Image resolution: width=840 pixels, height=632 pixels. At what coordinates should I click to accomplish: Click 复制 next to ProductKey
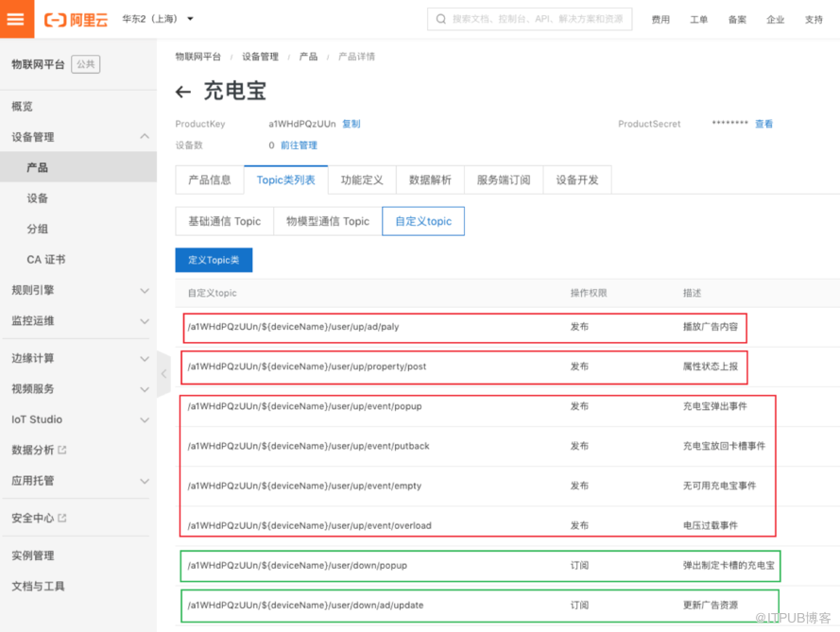[351, 124]
